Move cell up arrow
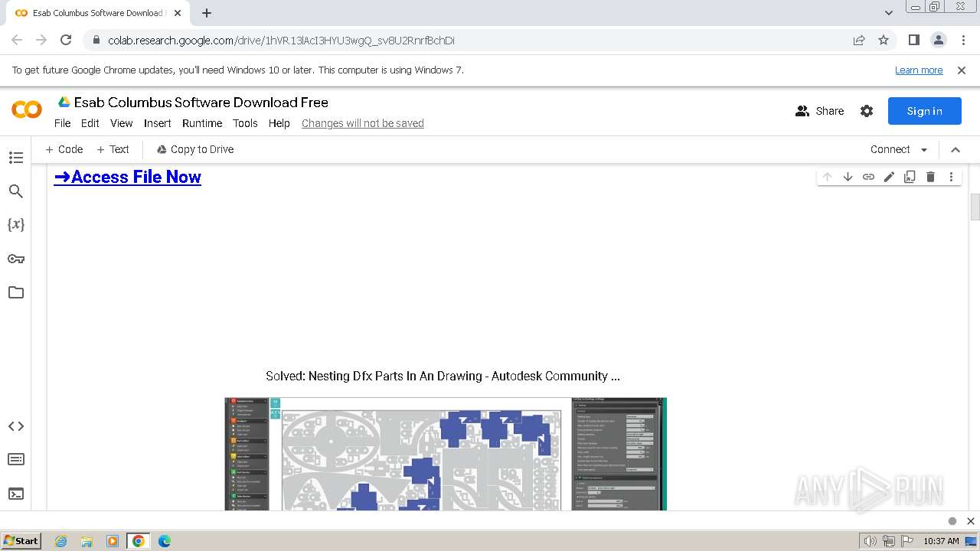Viewport: 980px width, 551px height. click(x=827, y=177)
